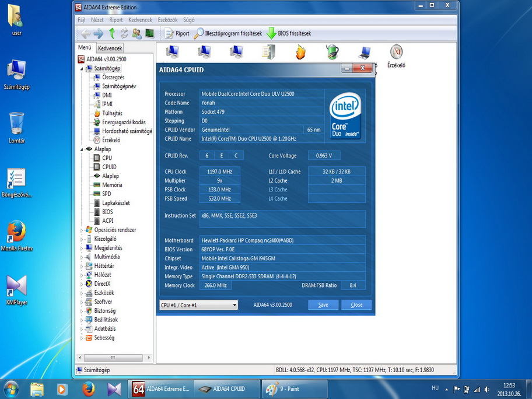Click Close in the CPUID window
Image resolution: width=532 pixels, height=399 pixels.
(356, 304)
